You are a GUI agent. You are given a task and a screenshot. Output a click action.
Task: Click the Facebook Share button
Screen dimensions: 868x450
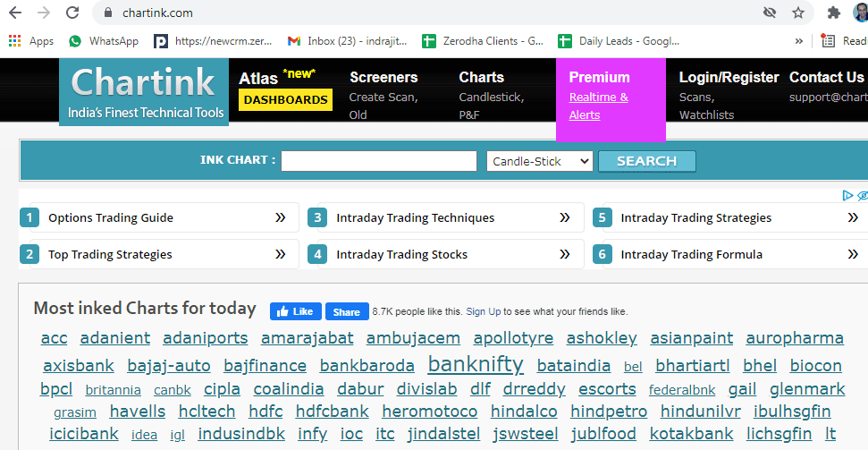[347, 311]
